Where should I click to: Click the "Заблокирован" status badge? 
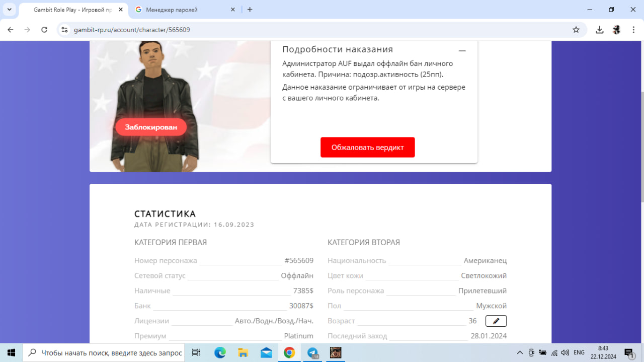pyautogui.click(x=151, y=127)
